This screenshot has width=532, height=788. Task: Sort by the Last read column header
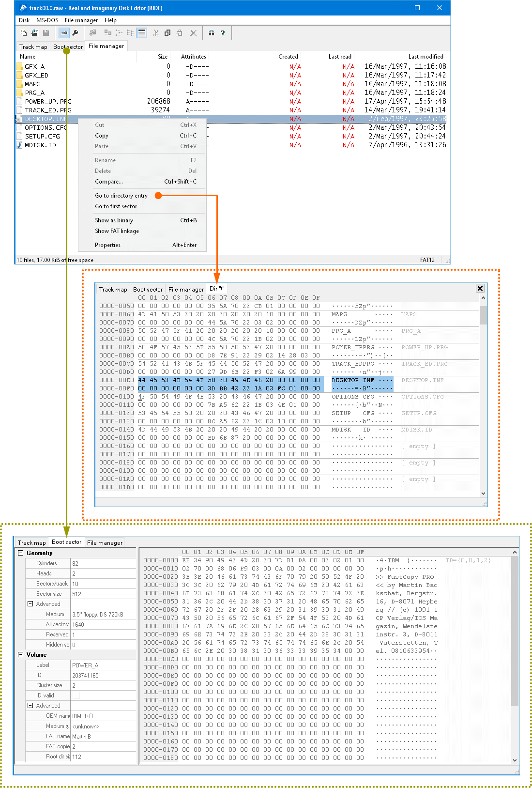pos(328,57)
